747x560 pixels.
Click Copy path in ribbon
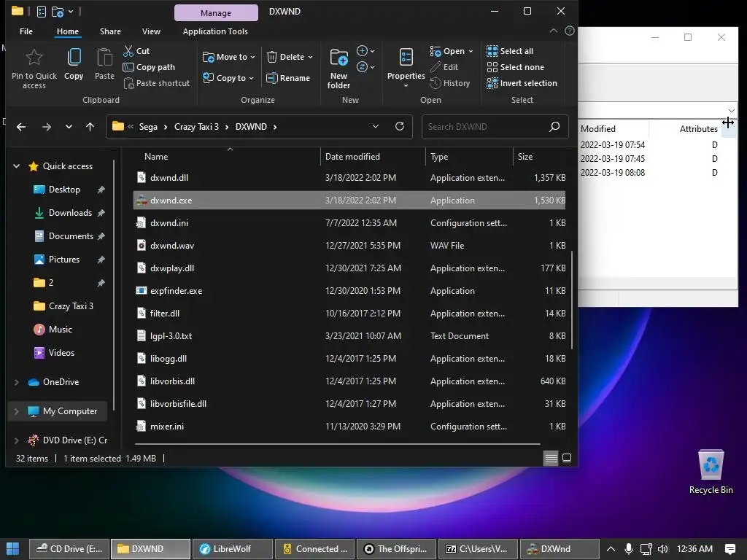pyautogui.click(x=149, y=67)
